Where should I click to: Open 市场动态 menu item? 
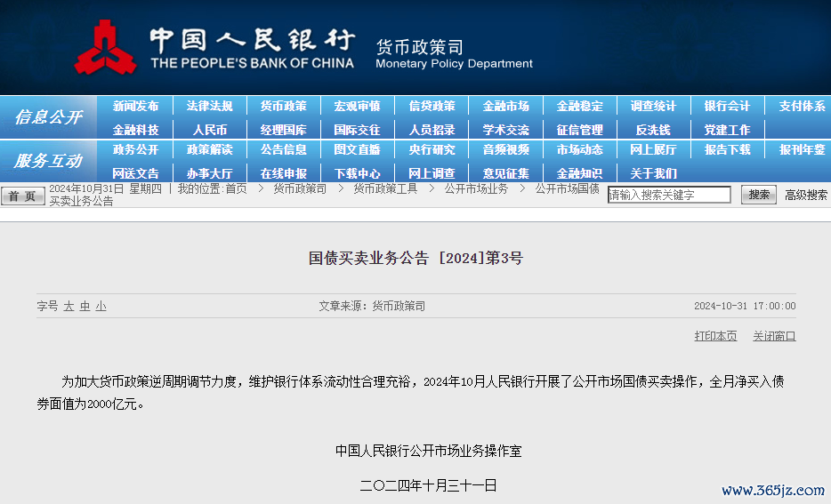(x=579, y=150)
